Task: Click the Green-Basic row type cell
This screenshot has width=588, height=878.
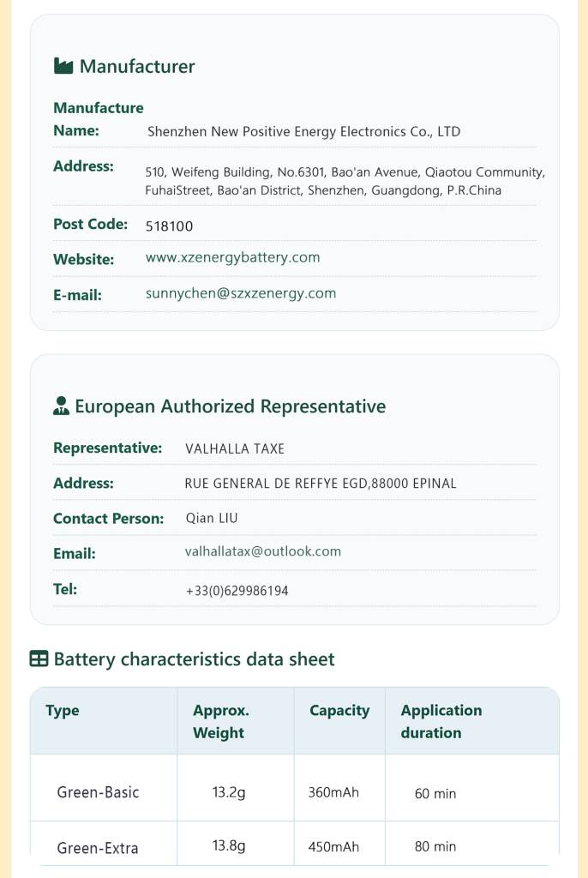Action: click(105, 788)
